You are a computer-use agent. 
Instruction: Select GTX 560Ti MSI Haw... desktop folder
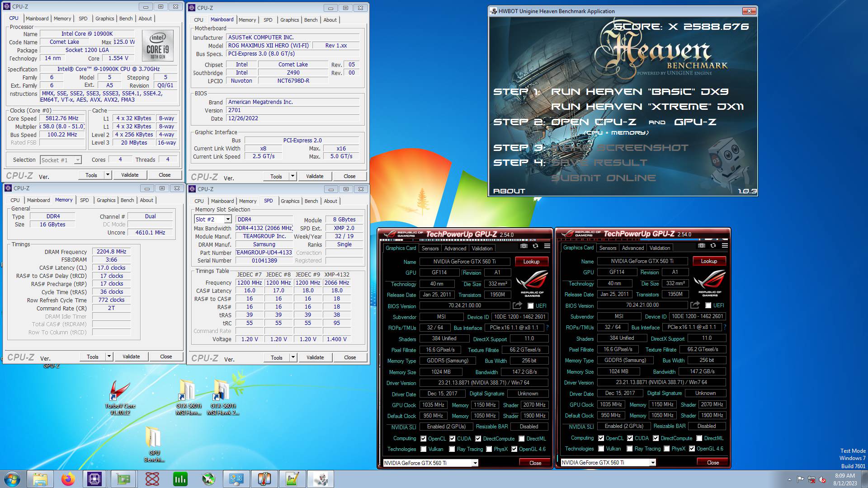click(188, 397)
